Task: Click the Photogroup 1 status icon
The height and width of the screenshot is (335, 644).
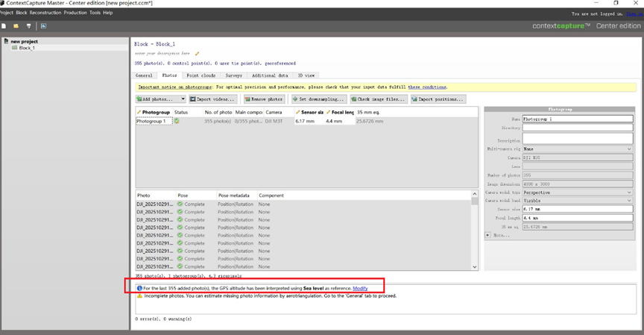Action: pos(177,122)
